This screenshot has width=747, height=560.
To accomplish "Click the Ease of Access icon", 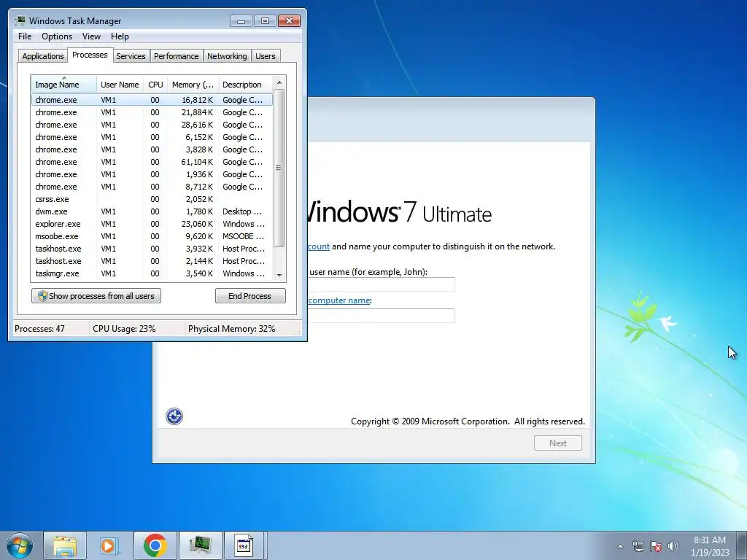I will point(174,416).
